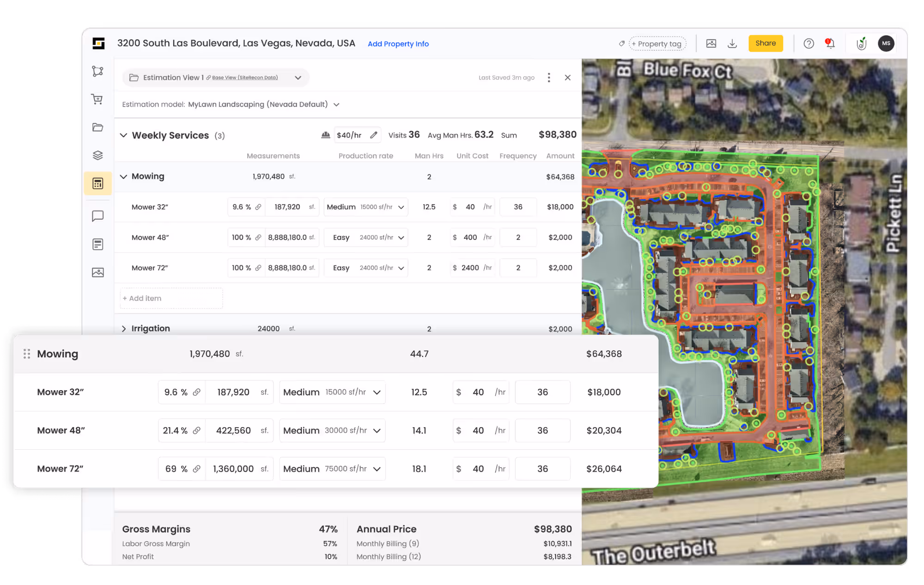Click the Annual Price $98,380 total
This screenshot has width=924, height=585.
[x=553, y=529]
